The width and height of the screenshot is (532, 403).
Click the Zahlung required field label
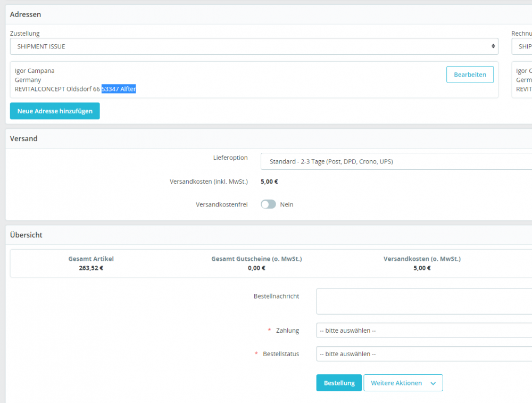pyautogui.click(x=287, y=331)
